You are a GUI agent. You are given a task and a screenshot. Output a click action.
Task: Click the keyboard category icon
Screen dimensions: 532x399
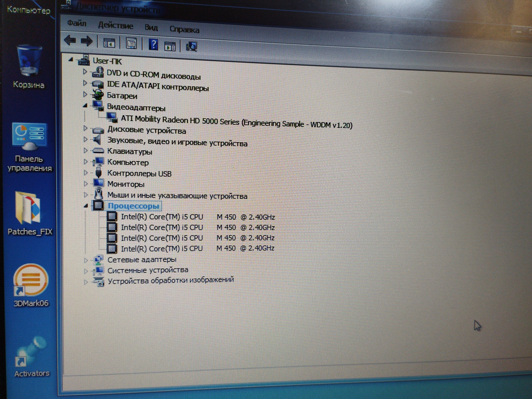[x=98, y=151]
